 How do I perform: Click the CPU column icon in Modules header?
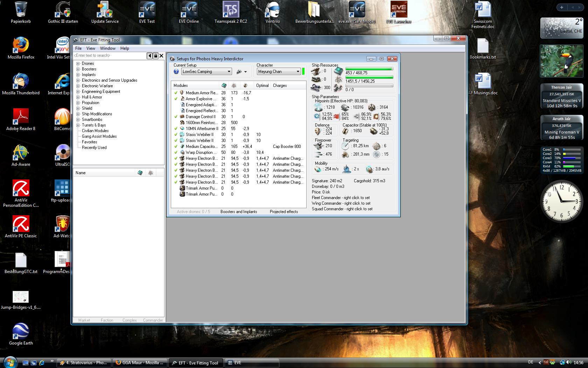click(x=224, y=86)
